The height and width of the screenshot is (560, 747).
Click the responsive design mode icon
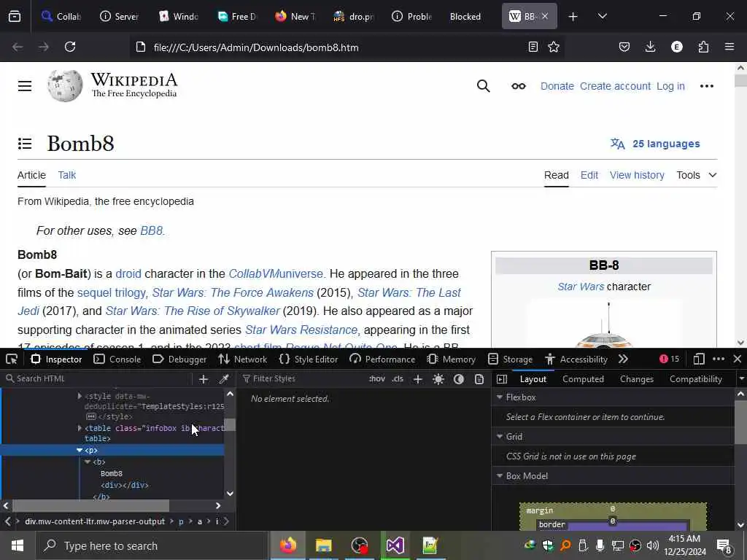coord(699,359)
